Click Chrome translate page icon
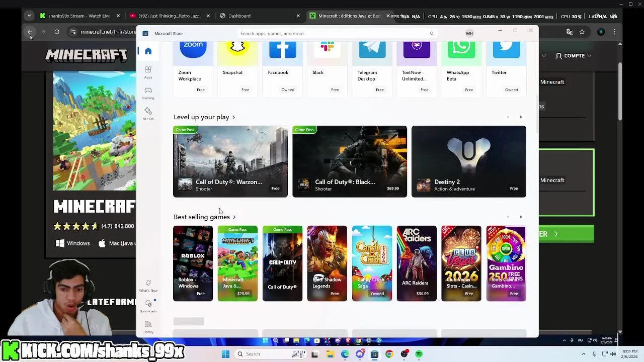Screen dimensions: 644x362 click(570, 32)
